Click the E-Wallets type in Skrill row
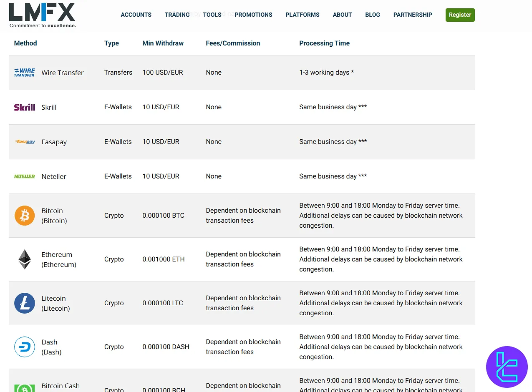Image resolution: width=532 pixels, height=392 pixels. click(118, 107)
